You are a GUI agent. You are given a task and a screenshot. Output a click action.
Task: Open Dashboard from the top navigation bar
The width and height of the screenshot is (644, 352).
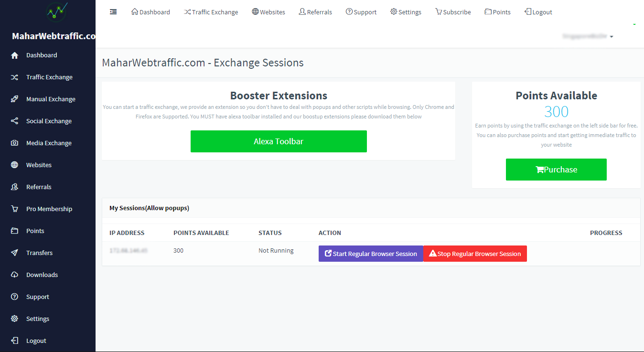(150, 12)
